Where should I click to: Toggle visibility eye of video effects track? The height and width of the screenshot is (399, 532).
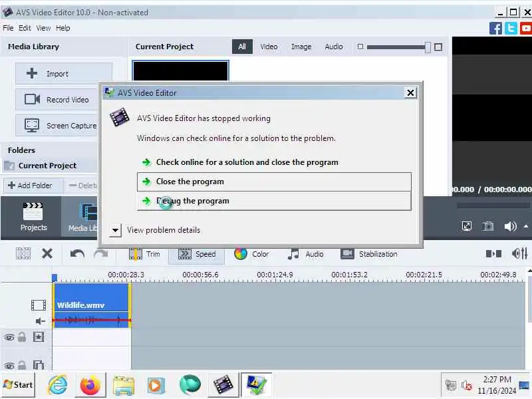tap(9, 338)
